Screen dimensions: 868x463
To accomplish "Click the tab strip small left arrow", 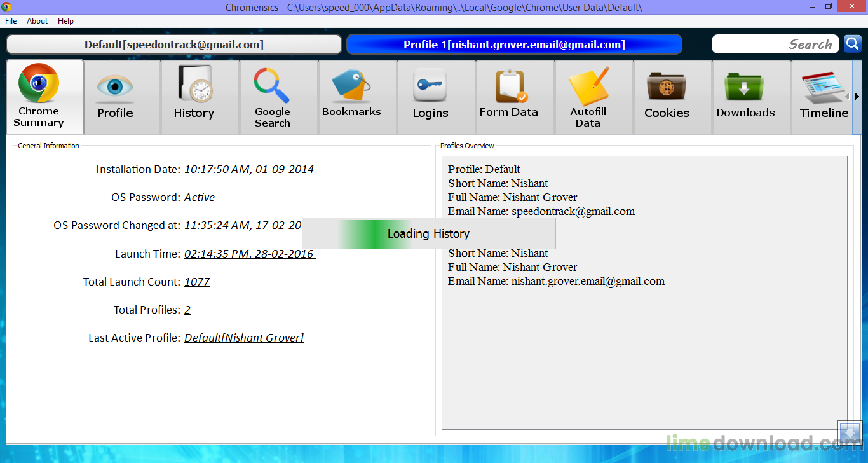I will (x=847, y=97).
